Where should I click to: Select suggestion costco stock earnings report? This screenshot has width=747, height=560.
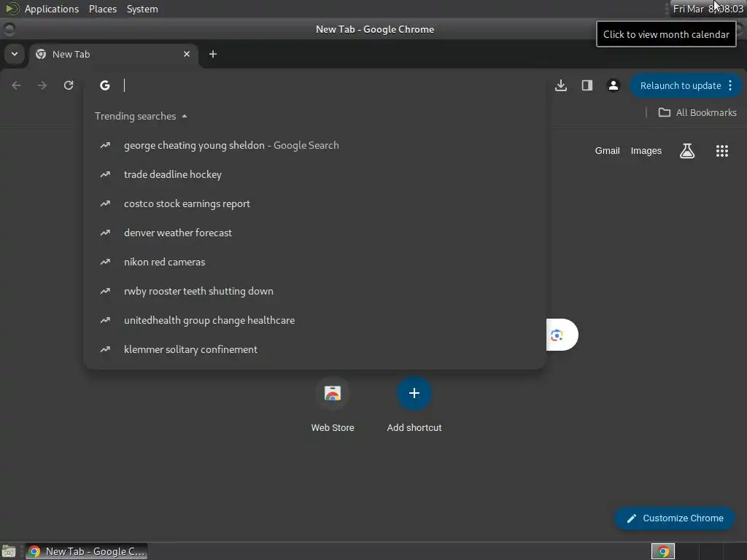click(314, 203)
